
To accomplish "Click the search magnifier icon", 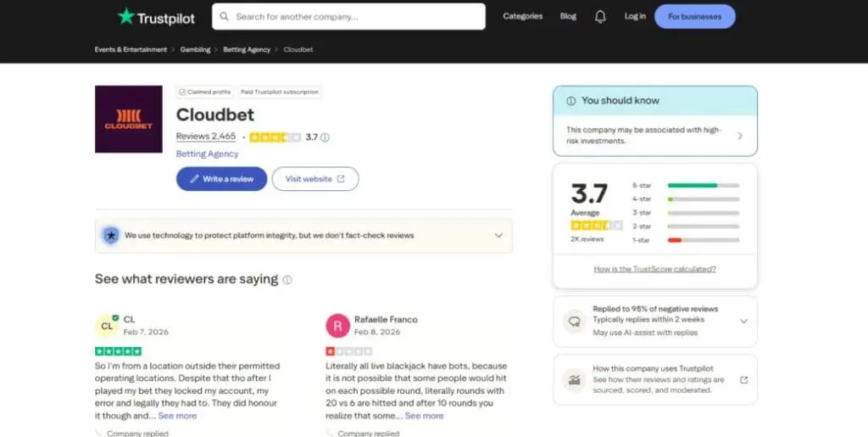I will (x=225, y=16).
